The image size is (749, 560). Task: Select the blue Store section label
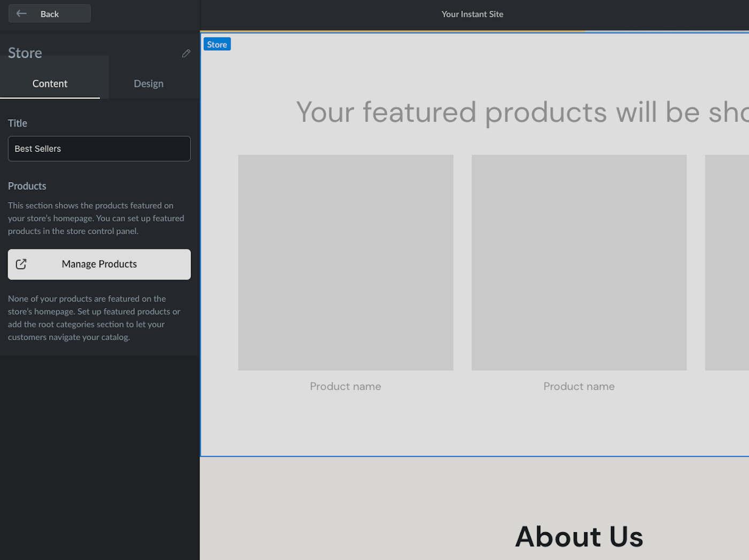click(217, 44)
